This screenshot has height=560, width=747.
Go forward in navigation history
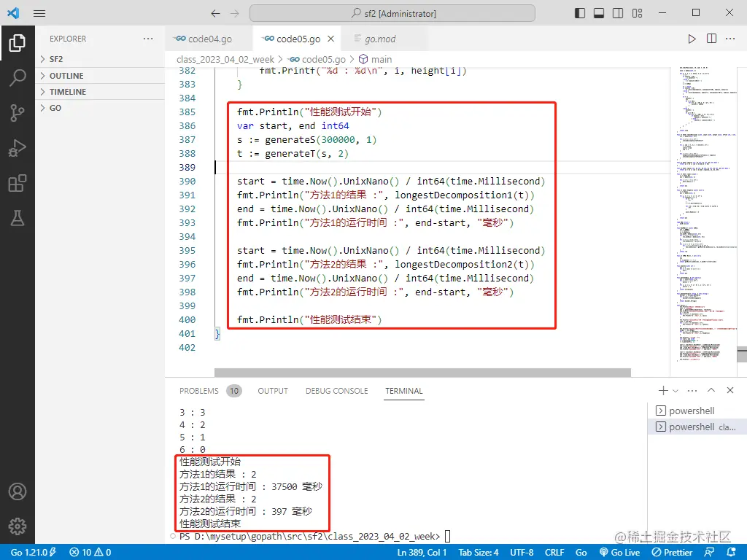click(x=235, y=13)
